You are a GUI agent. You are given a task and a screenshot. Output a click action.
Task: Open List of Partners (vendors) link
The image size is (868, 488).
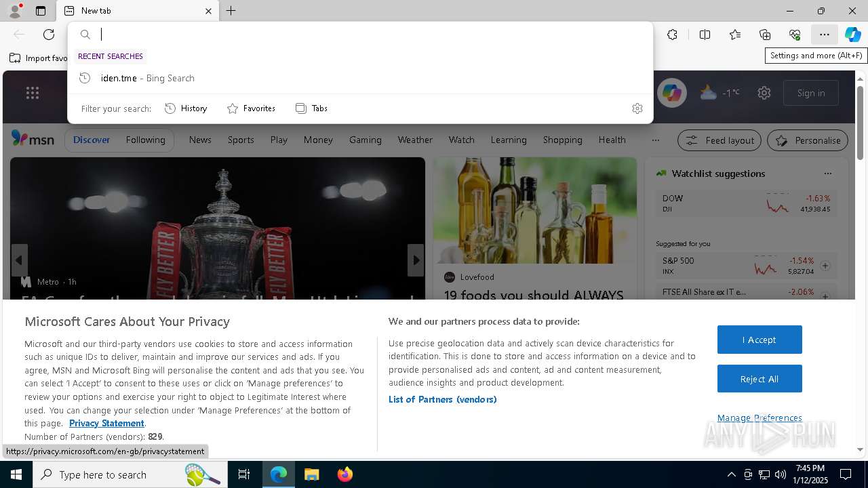(x=443, y=399)
